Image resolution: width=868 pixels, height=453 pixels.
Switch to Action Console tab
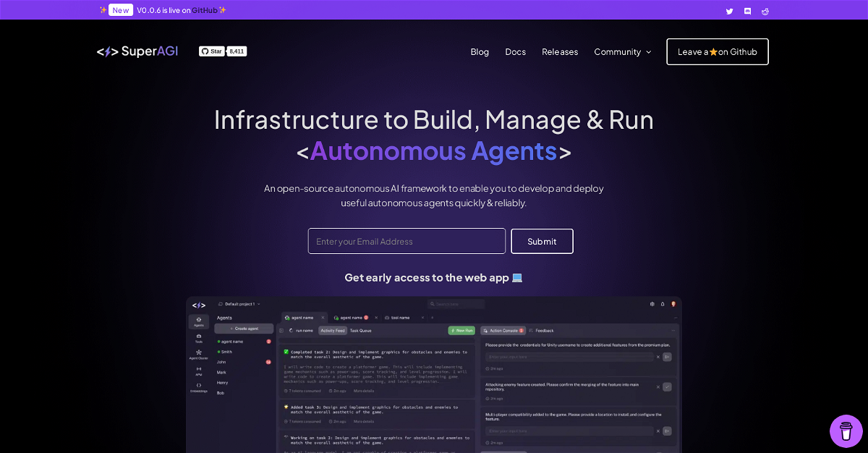point(503,331)
